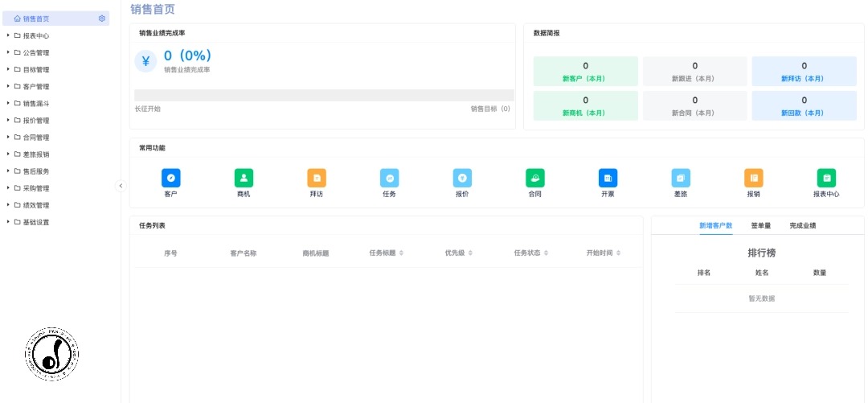This screenshot has width=868, height=403.
Task: Click the green 商机 icon
Action: coord(244,179)
